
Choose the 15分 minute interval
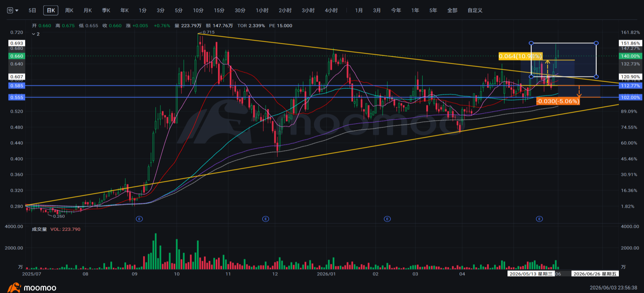click(219, 10)
